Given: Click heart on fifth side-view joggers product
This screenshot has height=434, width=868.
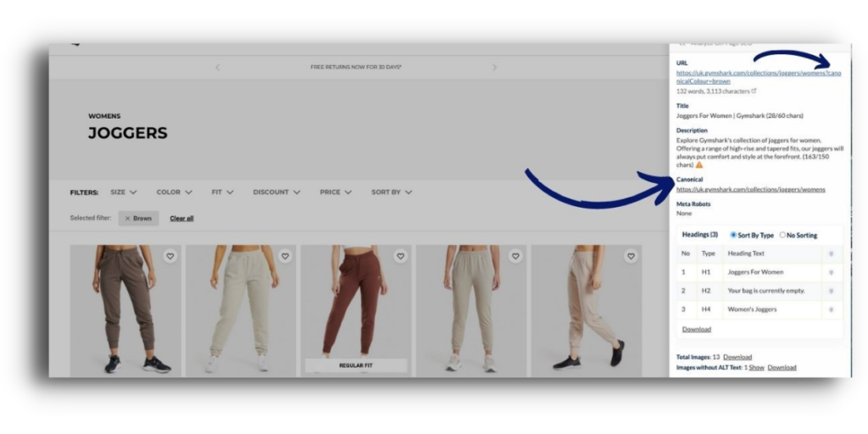Looking at the screenshot, I should tap(631, 256).
